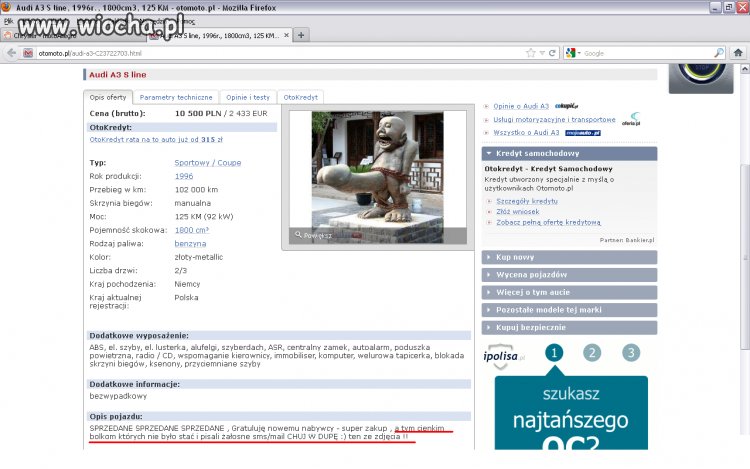Click the Google search engine icon
Image resolution: width=750 pixels, height=469 pixels.
(570, 53)
